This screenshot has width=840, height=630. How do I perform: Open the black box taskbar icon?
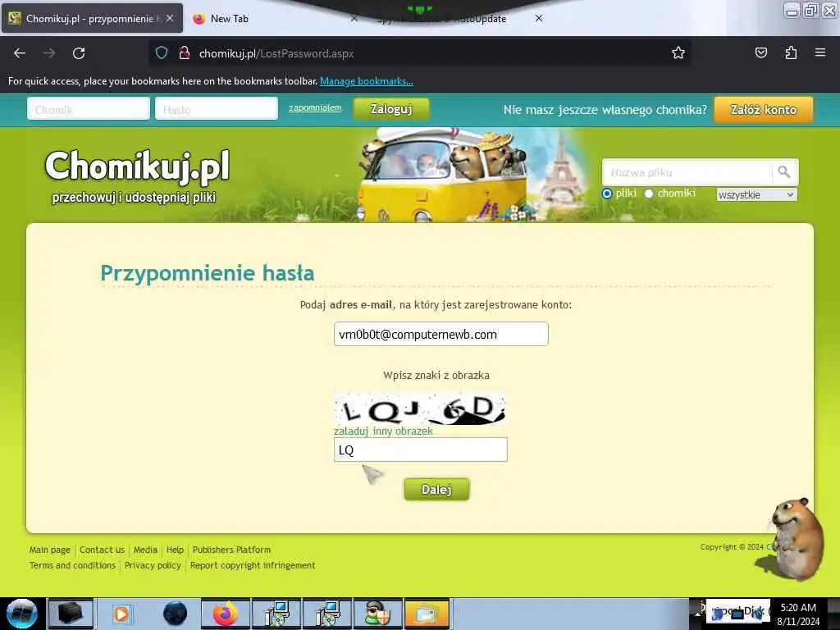[71, 614]
